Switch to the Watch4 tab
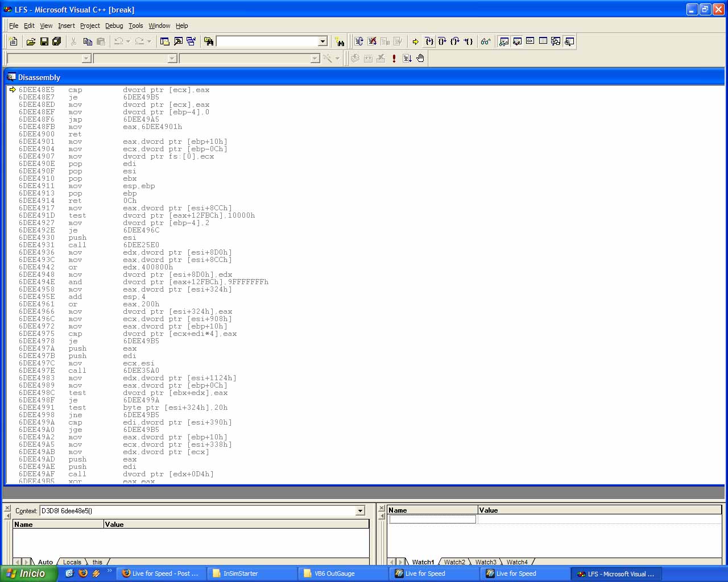This screenshot has height=582, width=728. [x=517, y=562]
